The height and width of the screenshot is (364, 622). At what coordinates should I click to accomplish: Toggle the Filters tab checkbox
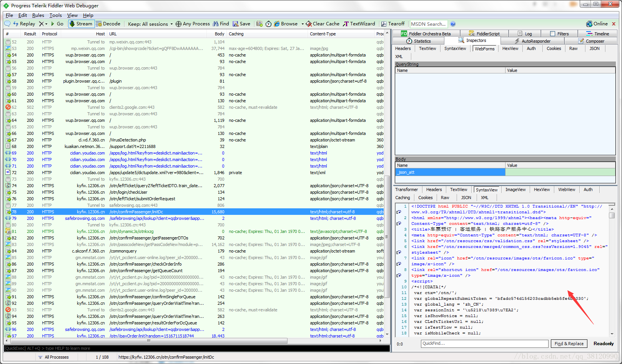pos(553,34)
